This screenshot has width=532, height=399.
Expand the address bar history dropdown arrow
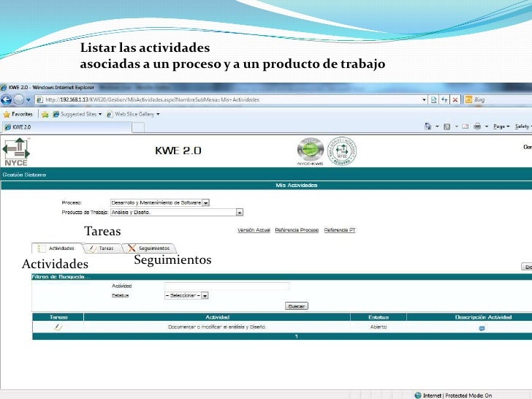(424, 99)
